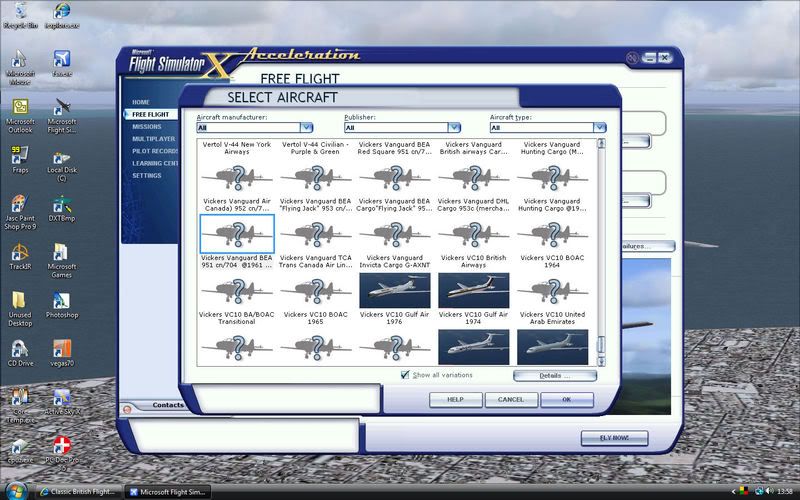The image size is (800, 500).
Task: Click "Vickers VC10 BA/BOAC Transitional" label
Action: coord(237,318)
